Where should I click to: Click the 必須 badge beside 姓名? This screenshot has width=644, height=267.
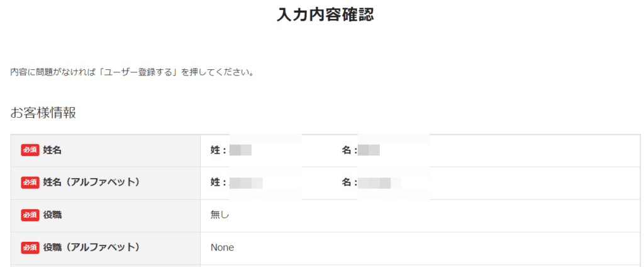click(x=30, y=150)
